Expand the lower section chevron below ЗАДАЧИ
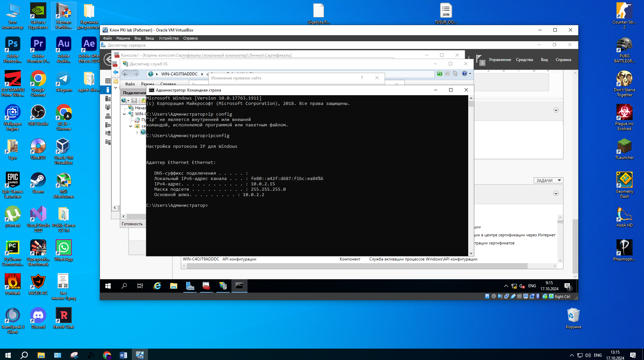Viewport: 644px width, 360px height. click(x=556, y=193)
